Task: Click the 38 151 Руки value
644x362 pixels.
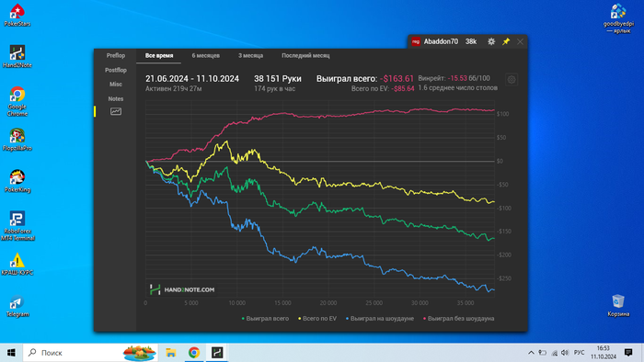Action: (x=278, y=79)
